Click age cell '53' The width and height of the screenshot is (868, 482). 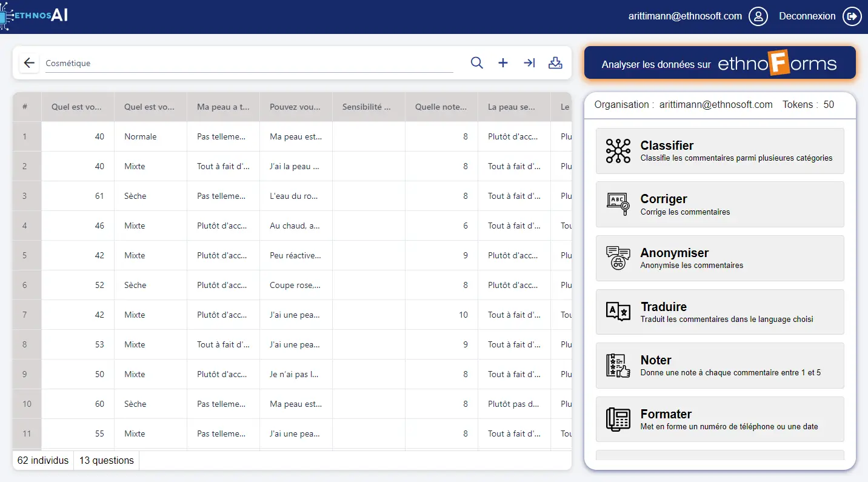(78, 344)
